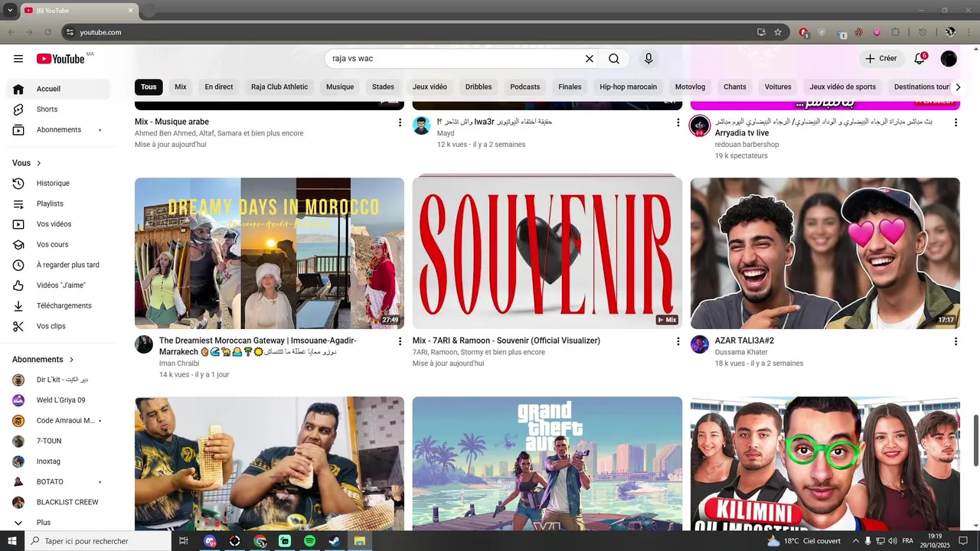Open BLACKLIST CREEW subscription
This screenshot has height=551, width=980.
[x=58, y=502]
